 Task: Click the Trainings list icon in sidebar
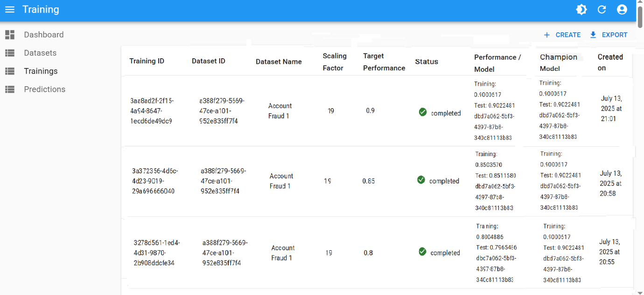10,71
